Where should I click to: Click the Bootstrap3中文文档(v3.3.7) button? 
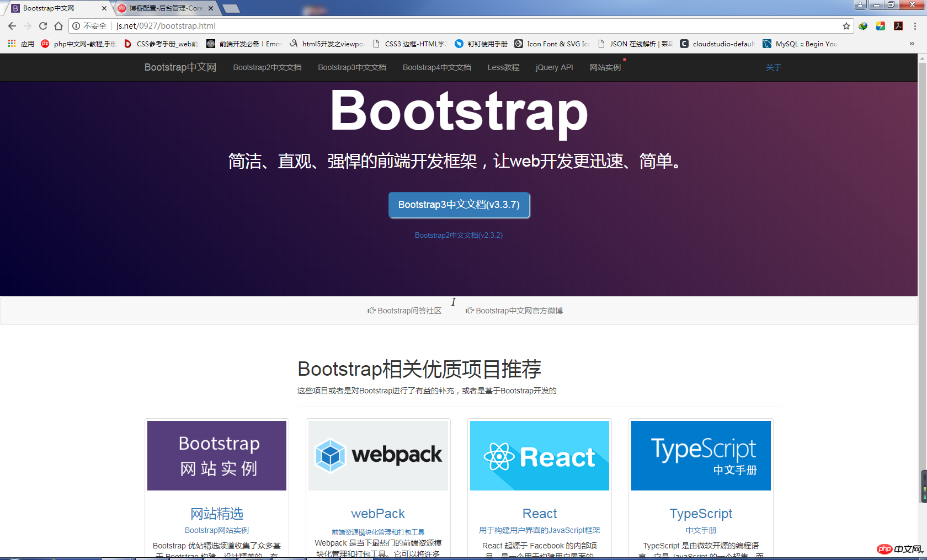click(x=459, y=205)
